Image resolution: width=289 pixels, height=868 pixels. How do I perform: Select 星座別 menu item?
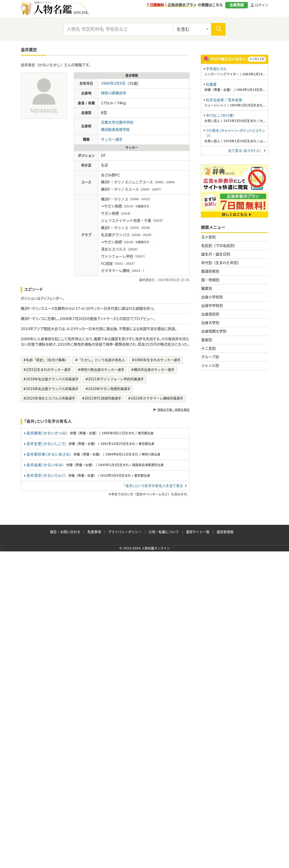[235, 340]
